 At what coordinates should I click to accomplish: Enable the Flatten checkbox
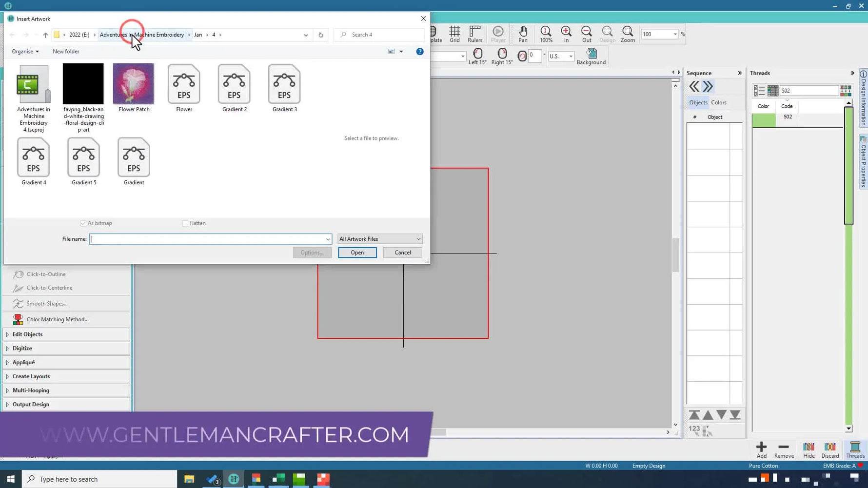click(186, 223)
